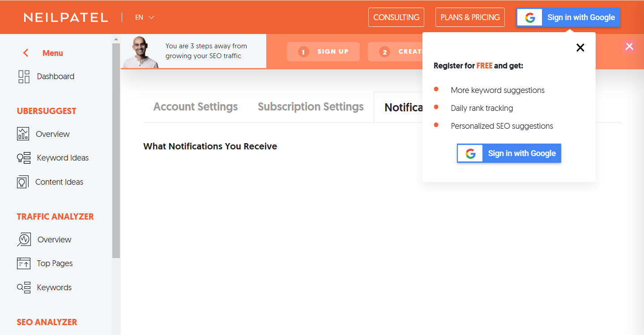The image size is (644, 335).
Task: Click the sidebar scroll-up arrow
Action: click(x=116, y=39)
